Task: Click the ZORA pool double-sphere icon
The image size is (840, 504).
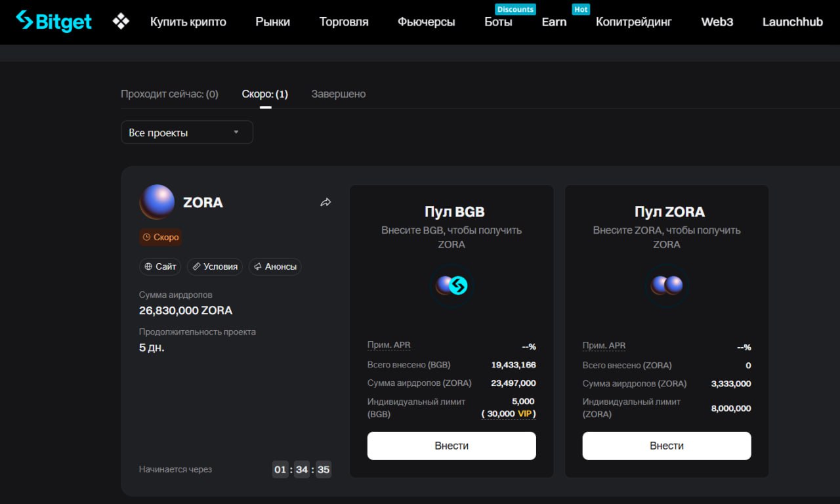Action: click(x=667, y=285)
